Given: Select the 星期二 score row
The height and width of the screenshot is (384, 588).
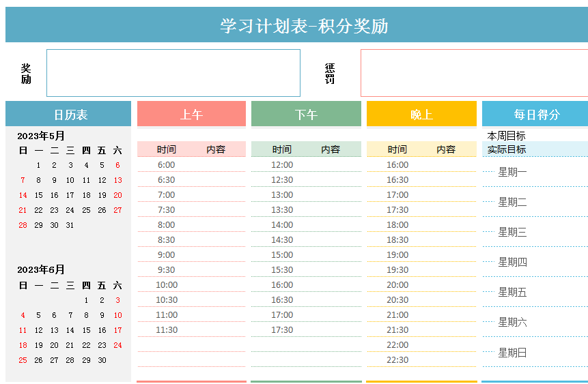Looking at the screenshot, I should pos(535,202).
